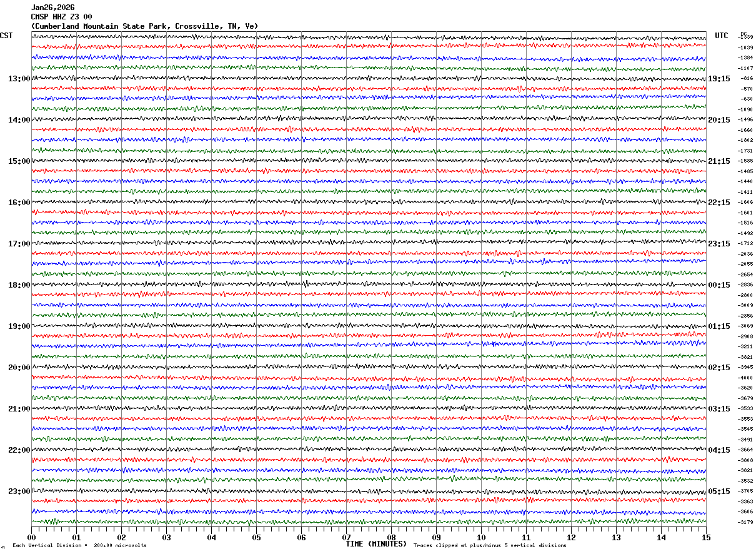756x554 pixels.
Task: Click the 23:15 UTC time label
Action: point(719,244)
